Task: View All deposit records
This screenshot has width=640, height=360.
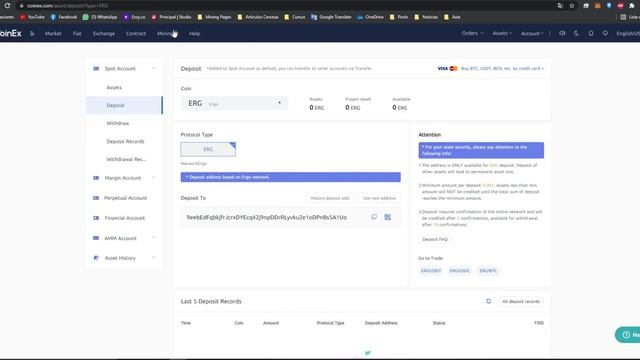Action: [521, 301]
